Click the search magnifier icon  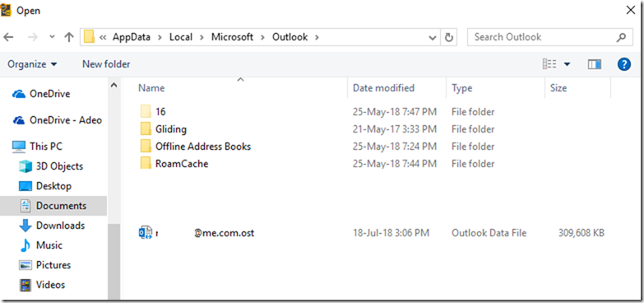pyautogui.click(x=621, y=37)
